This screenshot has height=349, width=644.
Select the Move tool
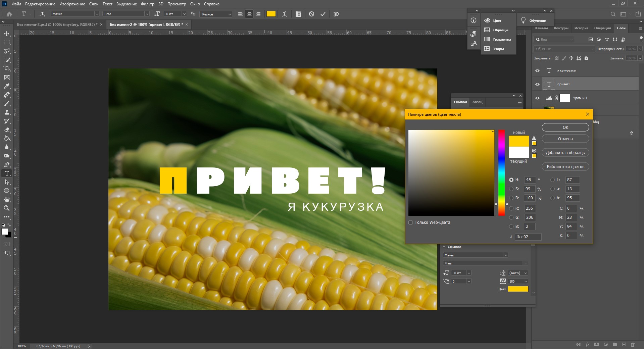coord(7,34)
